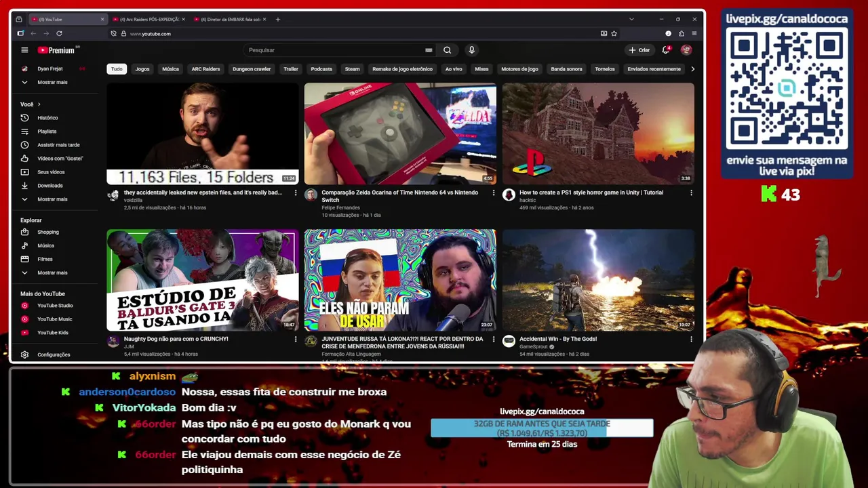This screenshot has width=868, height=488.
Task: Open new browser tab with plus
Action: pyautogui.click(x=277, y=19)
